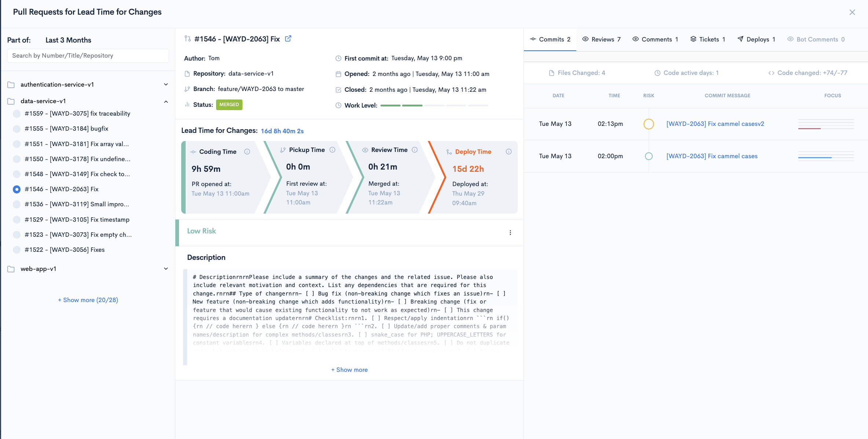Click Deploy Time header icon
868x439 pixels.
pos(449,152)
